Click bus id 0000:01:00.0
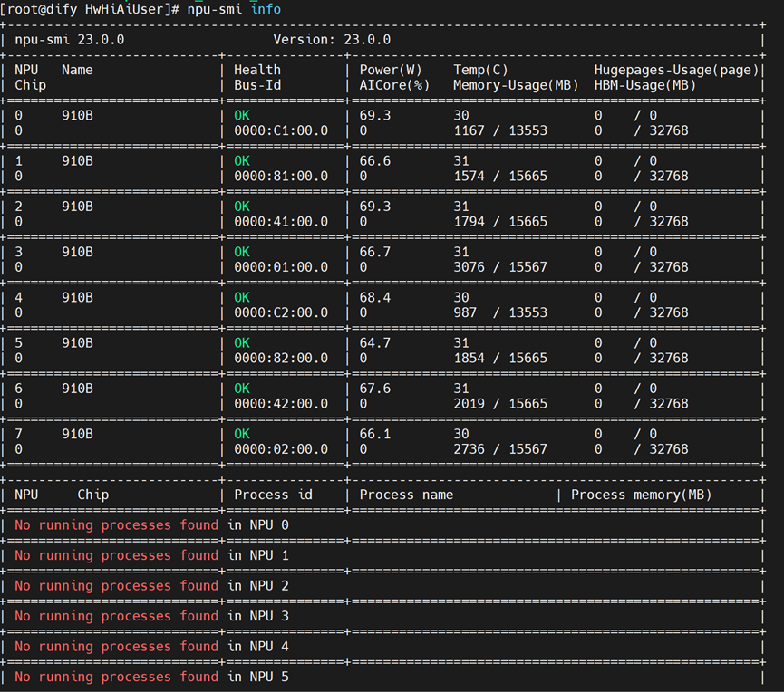The width and height of the screenshot is (784, 692). [281, 267]
